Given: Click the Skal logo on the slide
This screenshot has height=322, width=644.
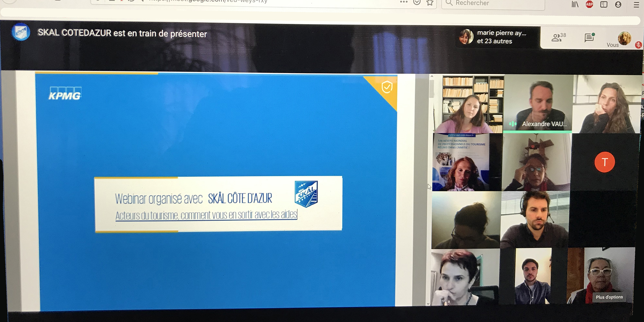Looking at the screenshot, I should [306, 194].
